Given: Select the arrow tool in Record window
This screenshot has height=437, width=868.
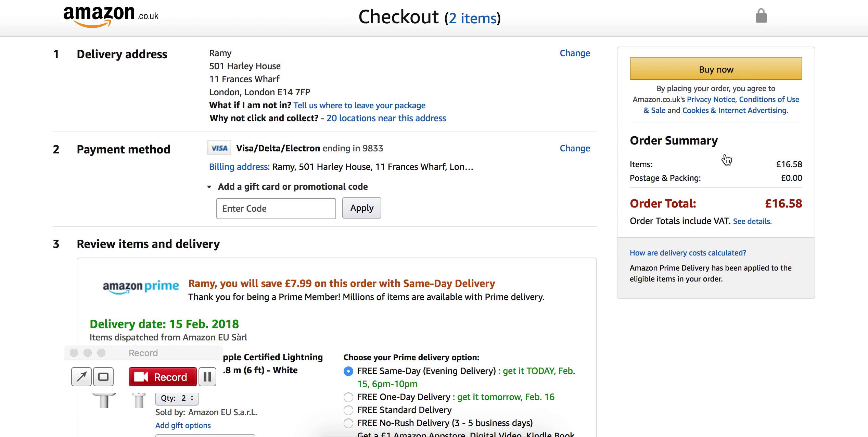Looking at the screenshot, I should [81, 377].
